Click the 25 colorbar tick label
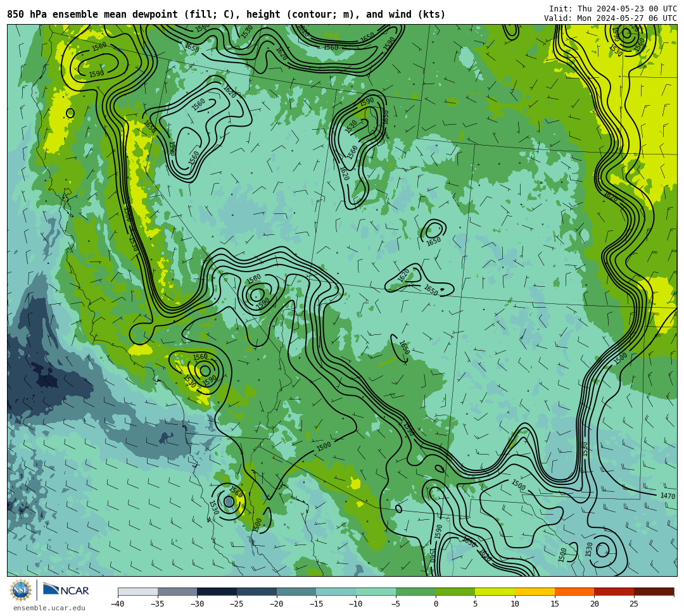Viewport: 684px width, 616px height. (x=634, y=604)
